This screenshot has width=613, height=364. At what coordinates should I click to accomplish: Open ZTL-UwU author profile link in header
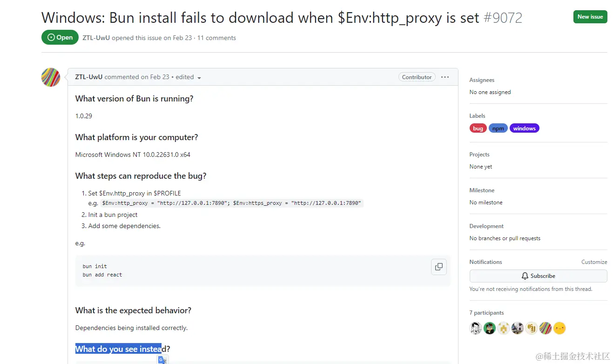96,38
